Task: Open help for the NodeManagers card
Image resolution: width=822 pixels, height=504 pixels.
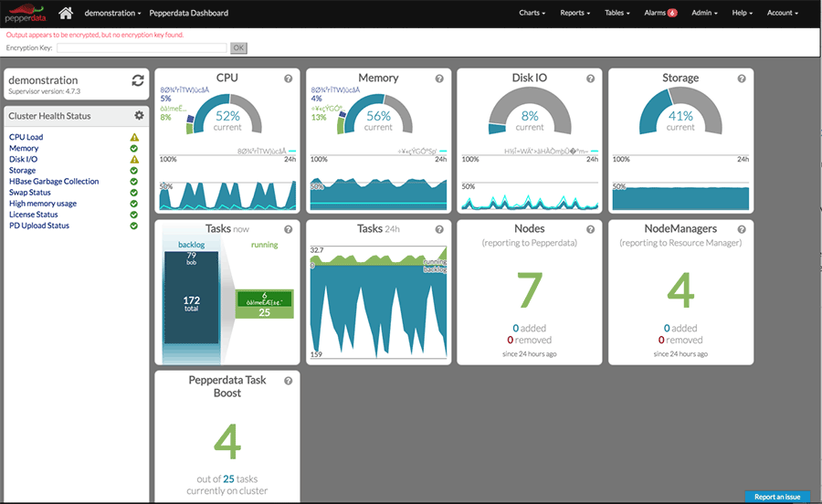Action: click(742, 229)
